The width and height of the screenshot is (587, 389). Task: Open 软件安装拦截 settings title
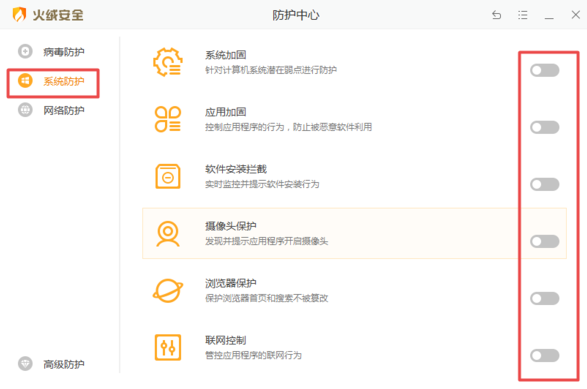tap(236, 169)
